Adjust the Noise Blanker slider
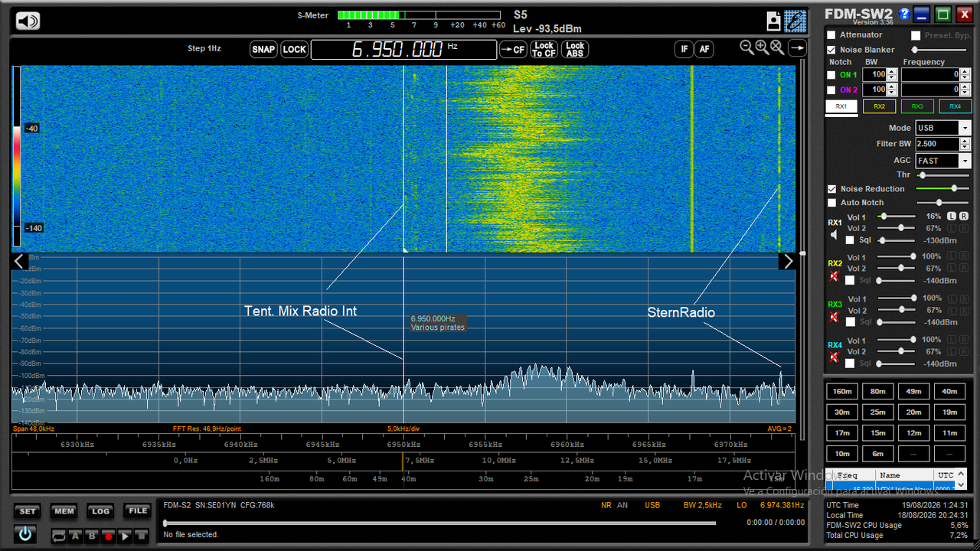The height and width of the screenshot is (551, 980). [941, 50]
